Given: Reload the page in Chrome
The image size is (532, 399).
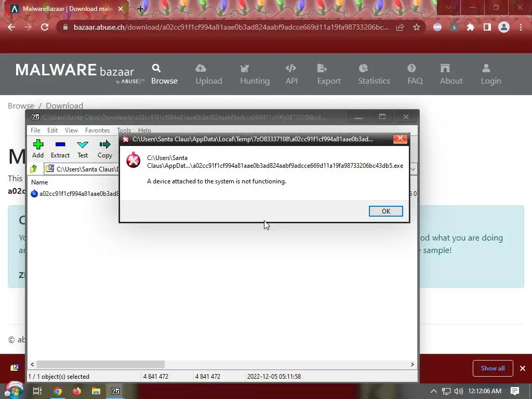Looking at the screenshot, I should coord(45,27).
